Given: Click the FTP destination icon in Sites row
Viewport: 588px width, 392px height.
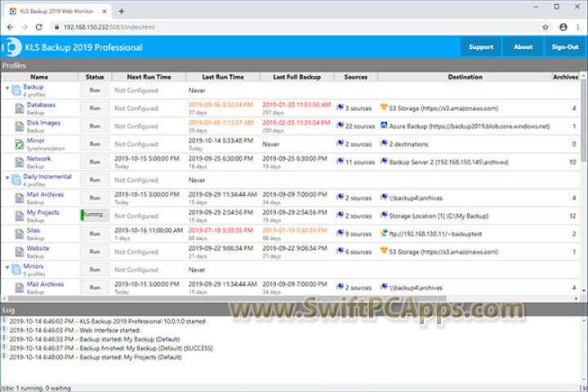Looking at the screenshot, I should point(384,233).
